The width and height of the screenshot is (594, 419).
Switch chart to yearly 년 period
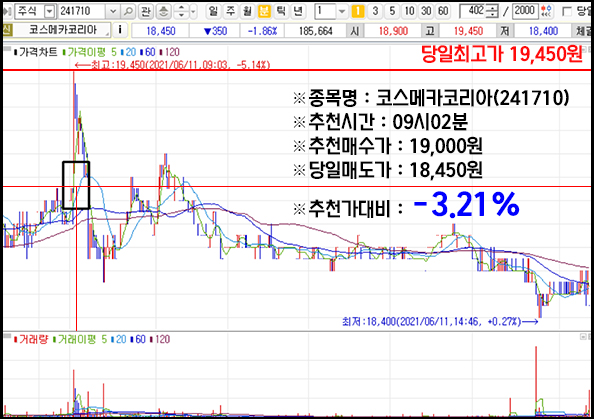pos(298,11)
